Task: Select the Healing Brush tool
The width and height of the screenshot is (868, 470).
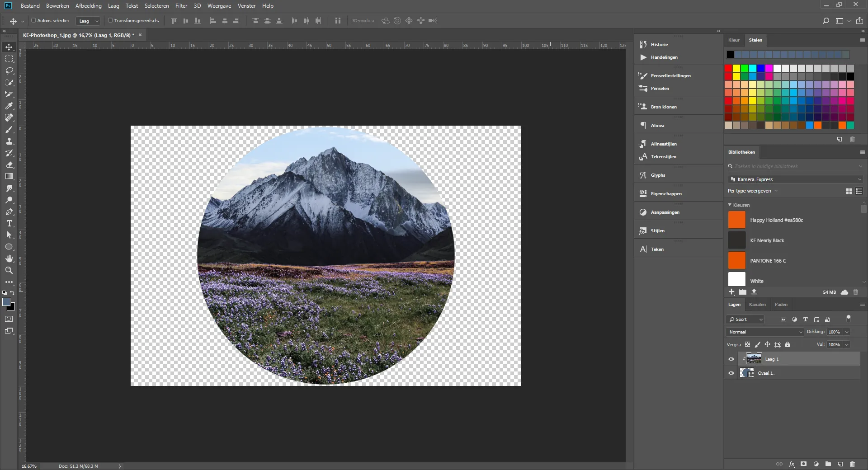Action: [x=9, y=118]
